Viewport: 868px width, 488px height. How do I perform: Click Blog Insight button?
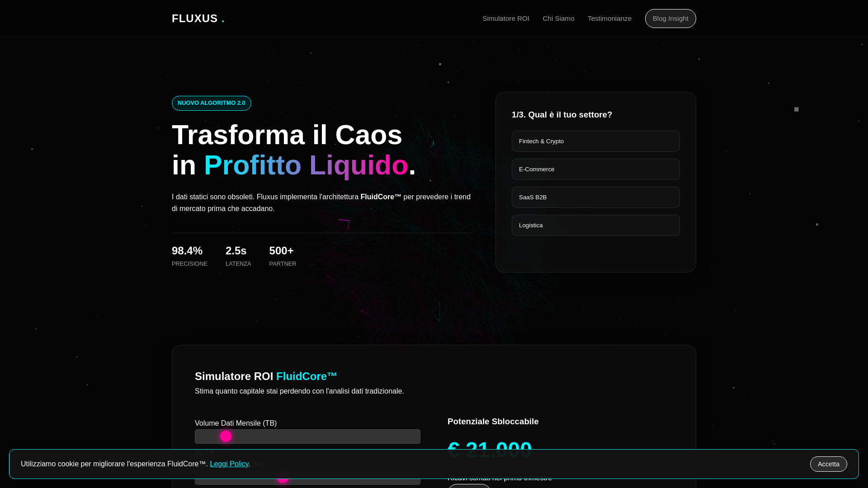tap(670, 19)
